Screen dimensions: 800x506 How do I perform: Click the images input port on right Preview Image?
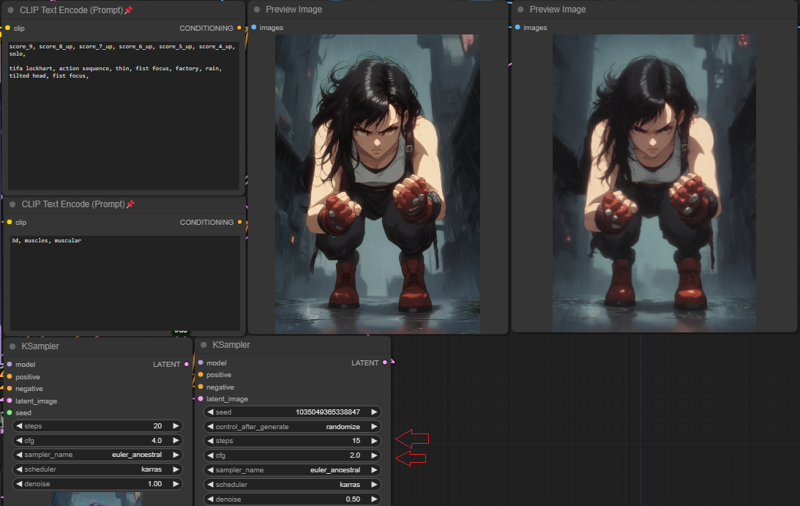(518, 27)
